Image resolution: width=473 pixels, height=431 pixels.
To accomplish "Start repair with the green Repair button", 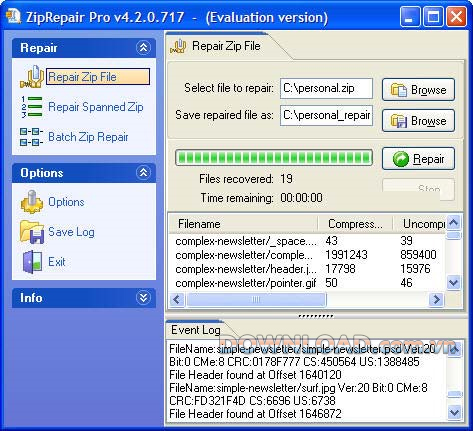I will click(418, 159).
